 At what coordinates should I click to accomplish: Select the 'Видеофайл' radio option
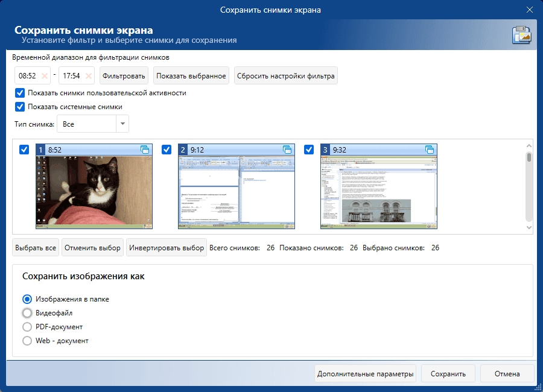[x=27, y=313]
